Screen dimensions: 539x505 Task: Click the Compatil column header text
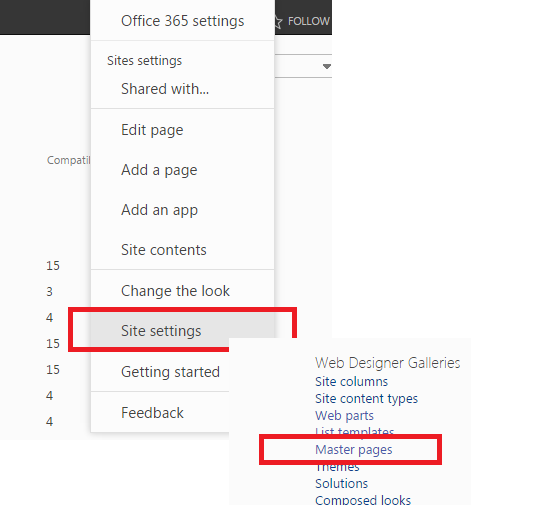tap(68, 160)
